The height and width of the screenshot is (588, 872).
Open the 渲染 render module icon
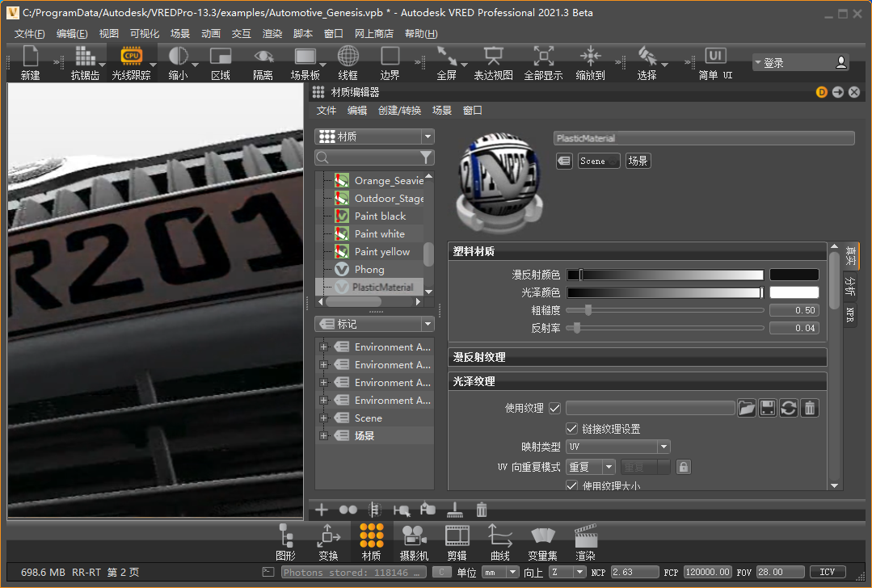click(585, 535)
